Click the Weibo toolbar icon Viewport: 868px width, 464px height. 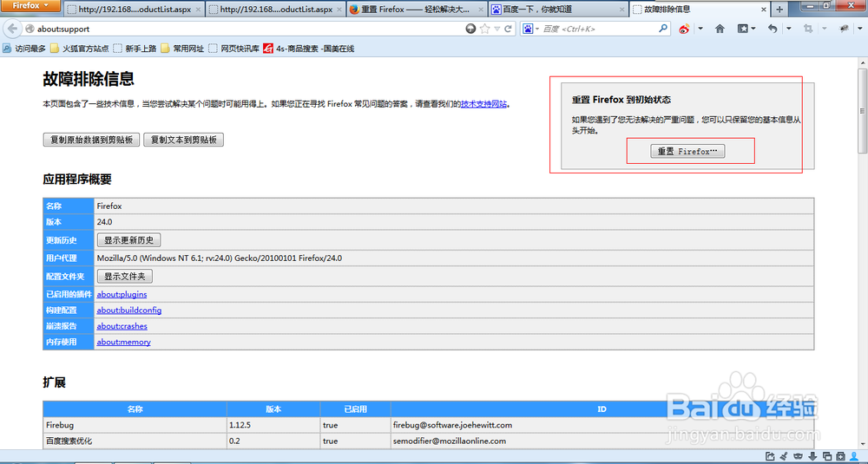[685, 29]
